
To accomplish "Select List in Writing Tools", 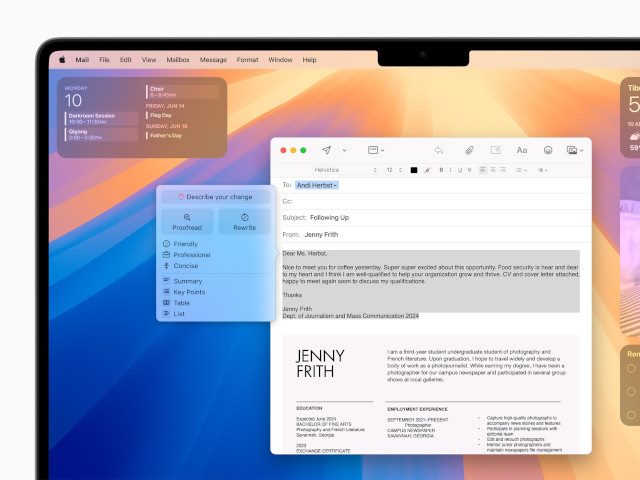I will point(174,314).
